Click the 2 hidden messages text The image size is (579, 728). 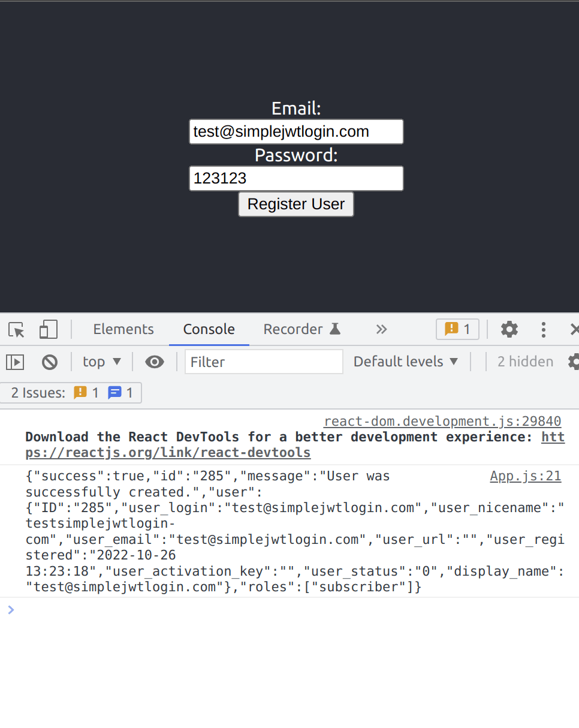(525, 362)
